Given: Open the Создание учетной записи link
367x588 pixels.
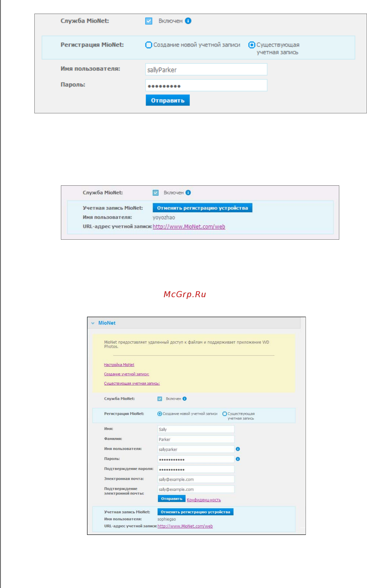Looking at the screenshot, I should (x=126, y=374).
